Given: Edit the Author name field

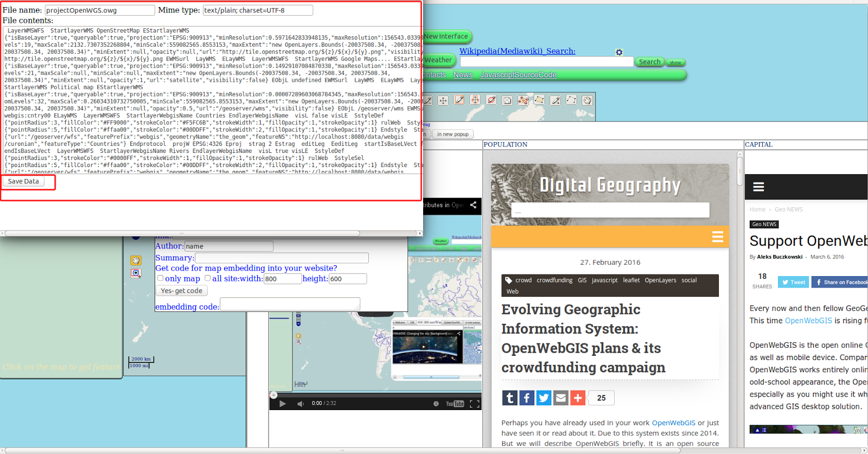Looking at the screenshot, I should point(229,246).
